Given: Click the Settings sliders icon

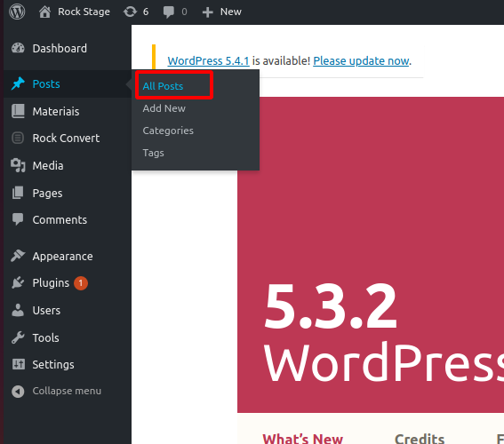Looking at the screenshot, I should coord(19,364).
